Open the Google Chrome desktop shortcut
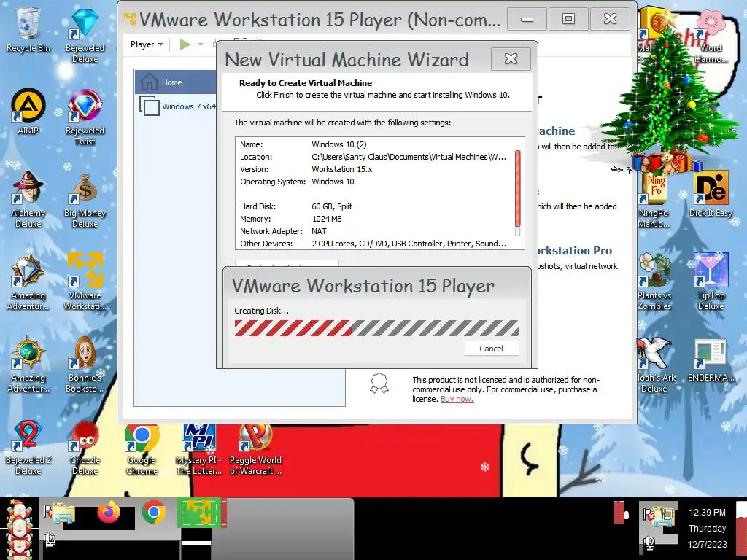This screenshot has height=560, width=747. click(142, 449)
